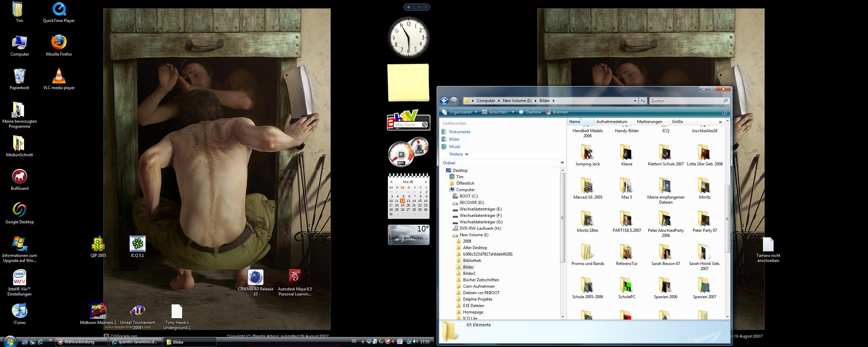Click the analog clock sidebar gadget

[408, 37]
